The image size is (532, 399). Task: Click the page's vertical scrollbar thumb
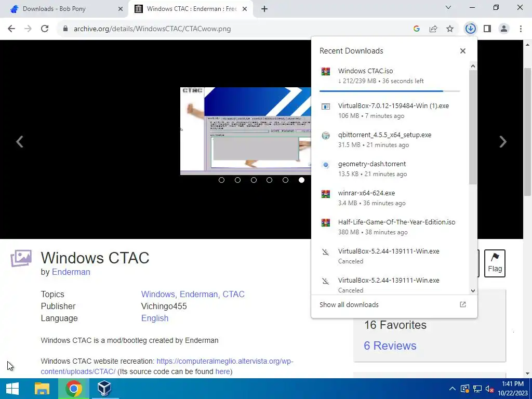527,131
